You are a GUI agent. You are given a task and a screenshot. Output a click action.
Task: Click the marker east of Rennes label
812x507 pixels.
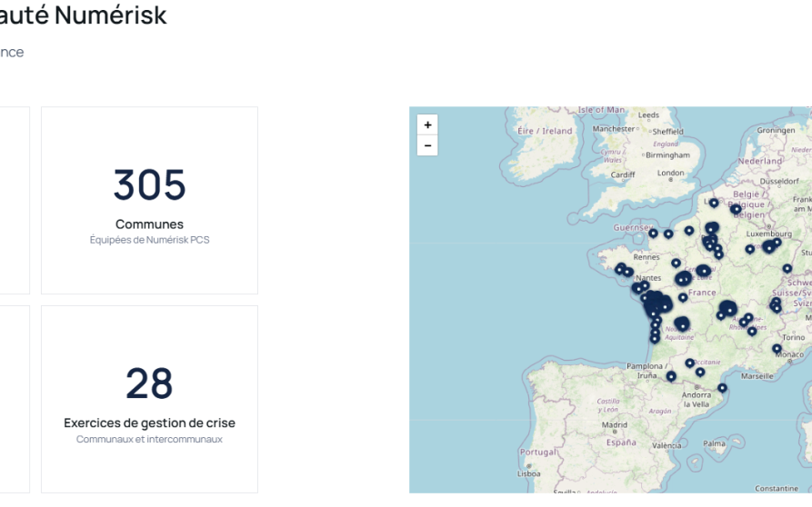[x=676, y=263]
